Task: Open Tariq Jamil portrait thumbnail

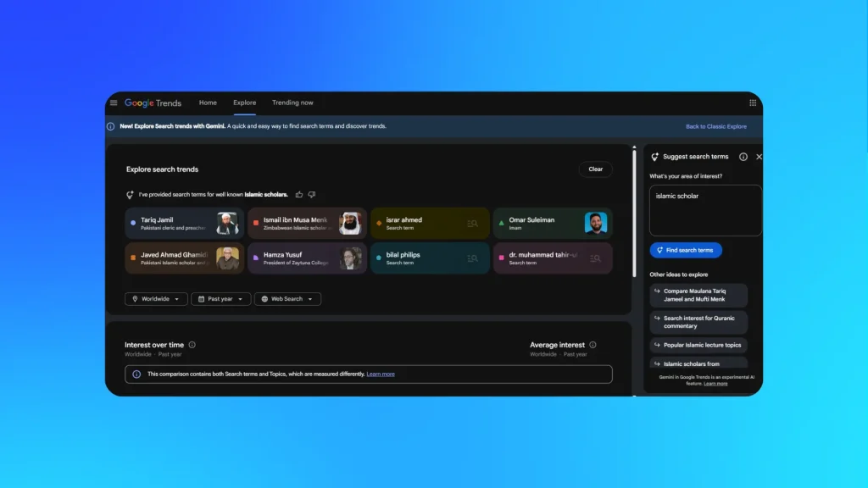Action: pos(227,224)
